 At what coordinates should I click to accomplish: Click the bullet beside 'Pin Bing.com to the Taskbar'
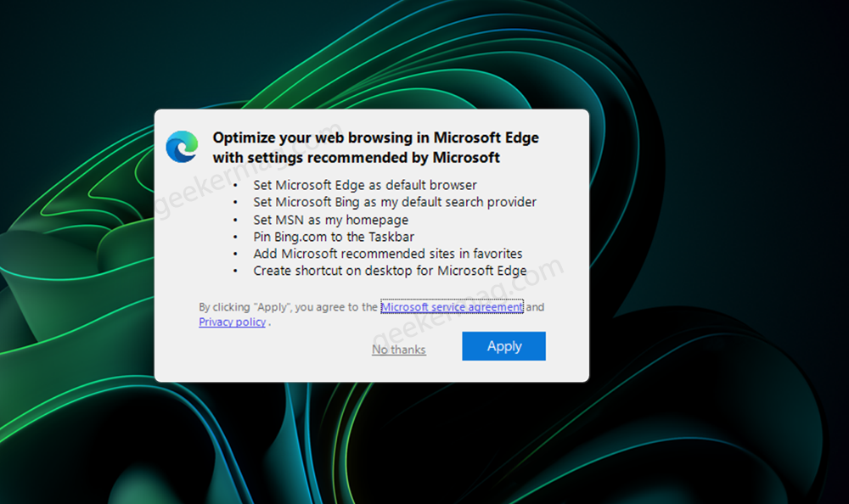tap(235, 237)
